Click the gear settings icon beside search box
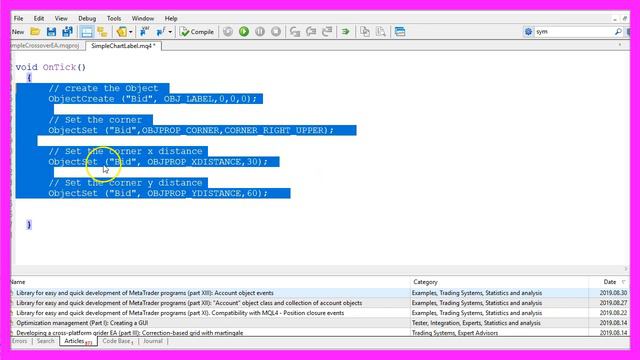The image size is (640, 360). coord(528,31)
